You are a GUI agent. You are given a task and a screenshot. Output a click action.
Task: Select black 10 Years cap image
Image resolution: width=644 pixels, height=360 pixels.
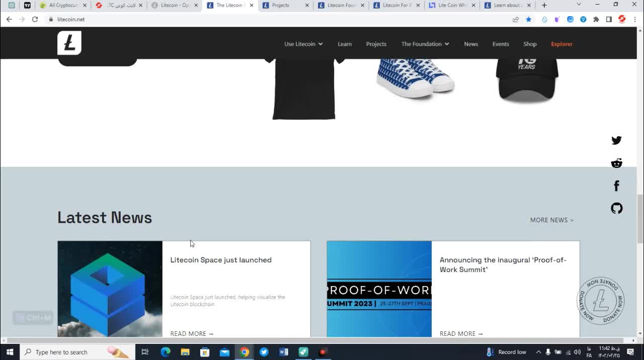(x=527, y=80)
